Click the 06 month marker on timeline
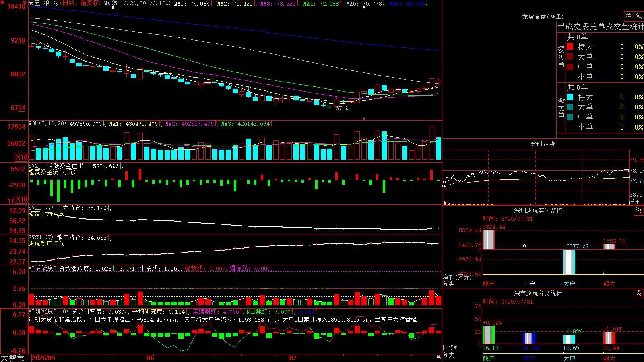 [x=150, y=358]
